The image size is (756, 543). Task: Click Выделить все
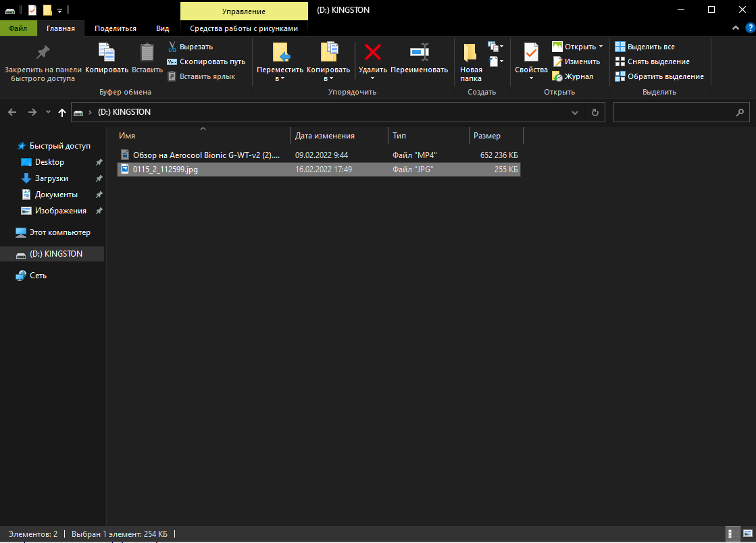pyautogui.click(x=645, y=47)
